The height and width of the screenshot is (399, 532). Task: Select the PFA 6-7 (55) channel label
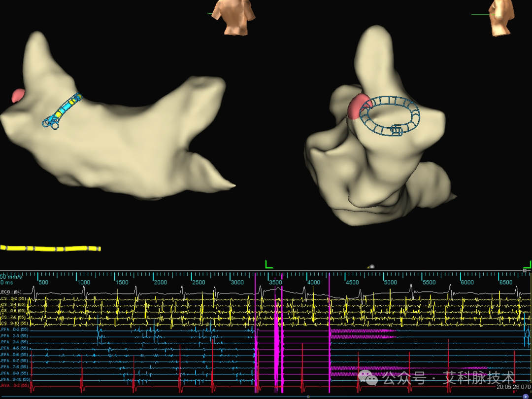[15, 361]
